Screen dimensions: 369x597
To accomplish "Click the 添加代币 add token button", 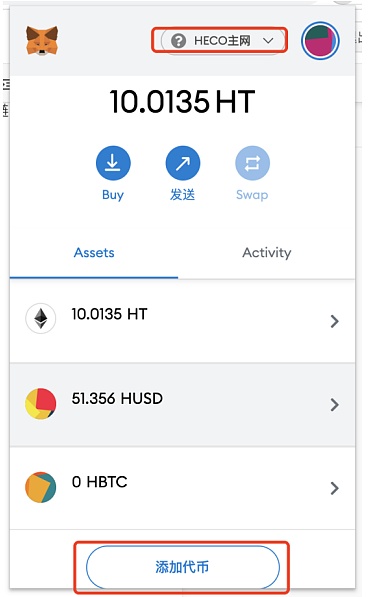I will [183, 567].
